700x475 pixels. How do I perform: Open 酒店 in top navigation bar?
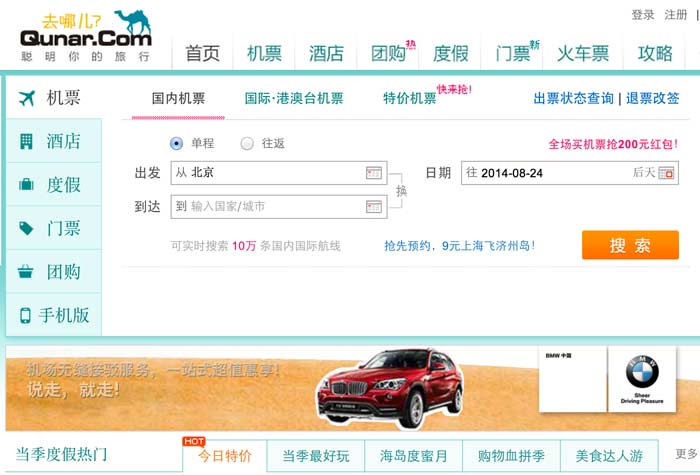(x=326, y=54)
